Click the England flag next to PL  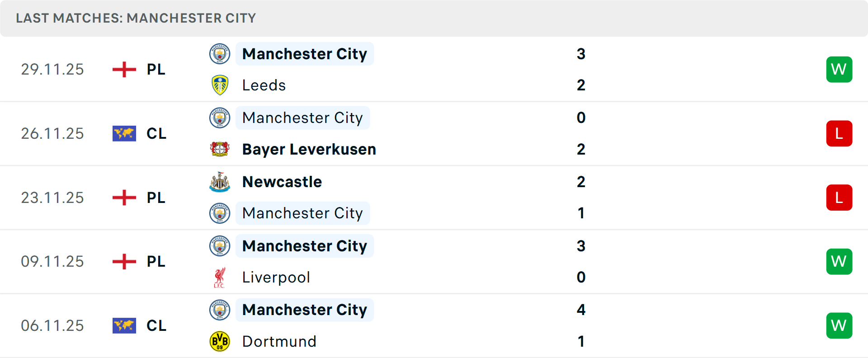[123, 69]
